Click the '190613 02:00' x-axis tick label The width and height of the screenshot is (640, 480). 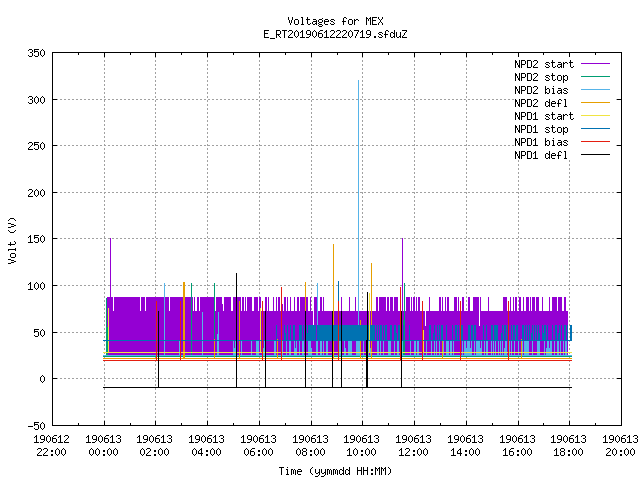pyautogui.click(x=155, y=446)
